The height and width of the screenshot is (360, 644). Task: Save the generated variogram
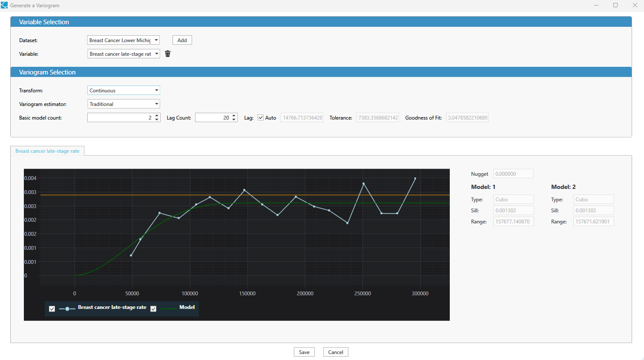point(304,352)
